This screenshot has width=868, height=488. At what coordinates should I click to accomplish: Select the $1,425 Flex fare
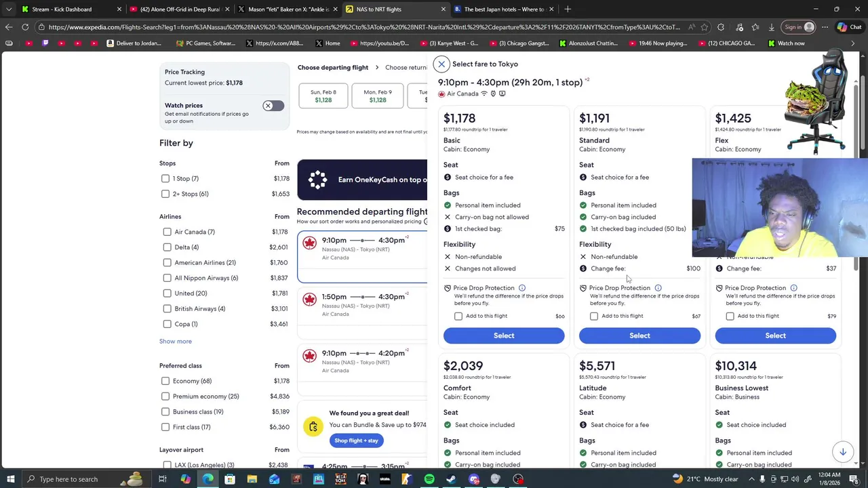click(x=775, y=335)
